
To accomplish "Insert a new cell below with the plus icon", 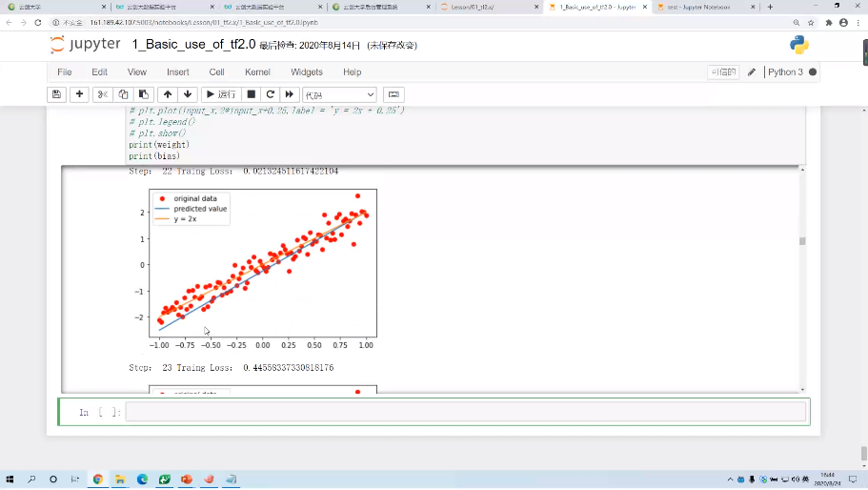I will [79, 94].
